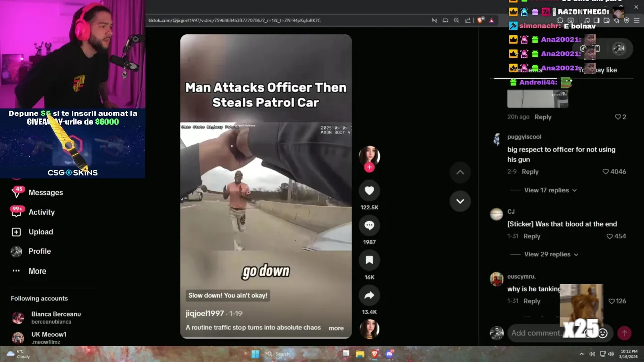Image resolution: width=644 pixels, height=362 pixels.
Task: Go to next video with down arrow
Action: [460, 201]
